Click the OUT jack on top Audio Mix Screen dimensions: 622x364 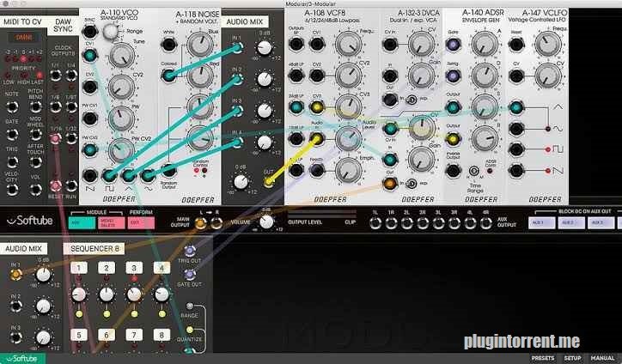(x=269, y=182)
